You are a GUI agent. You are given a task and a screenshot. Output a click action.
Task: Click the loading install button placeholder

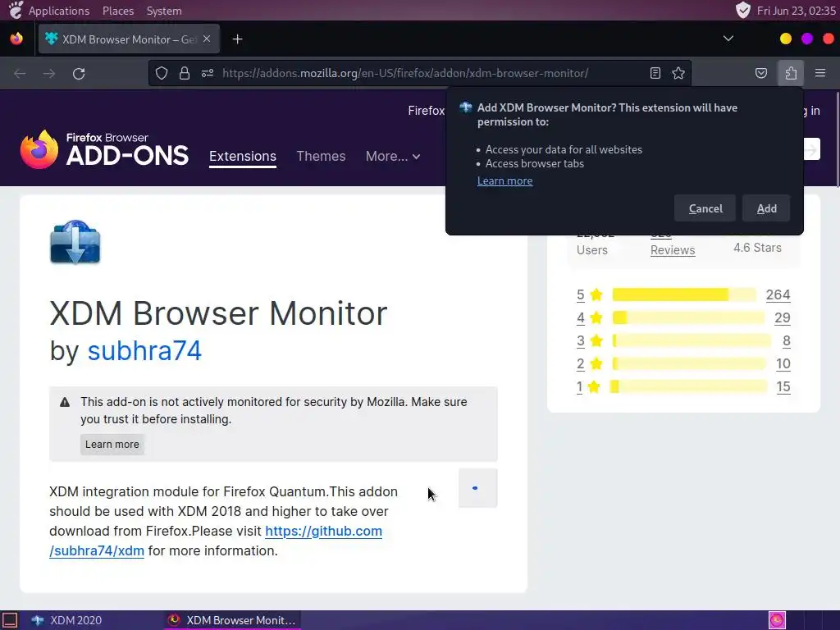(478, 488)
